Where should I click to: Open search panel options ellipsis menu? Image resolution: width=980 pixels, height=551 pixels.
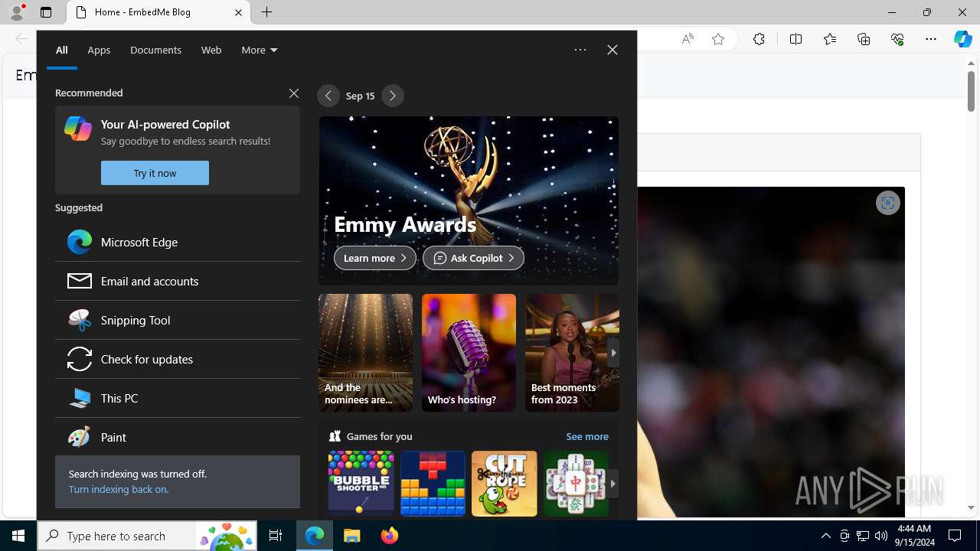(x=580, y=50)
